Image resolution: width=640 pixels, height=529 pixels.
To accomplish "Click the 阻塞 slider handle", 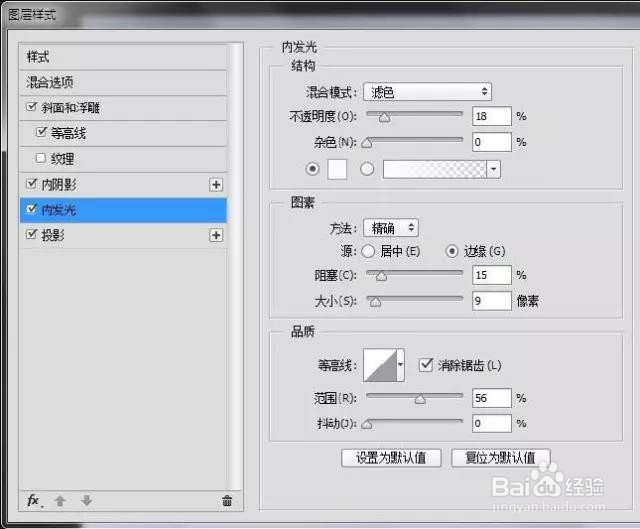I will (381, 276).
